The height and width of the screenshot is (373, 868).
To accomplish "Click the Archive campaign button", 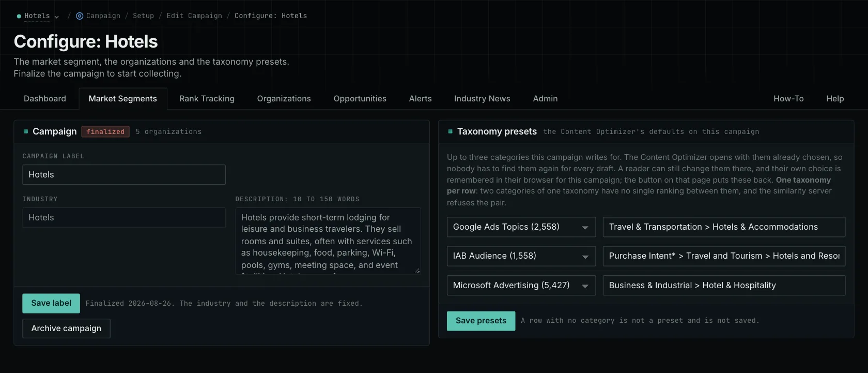I will pos(66,329).
